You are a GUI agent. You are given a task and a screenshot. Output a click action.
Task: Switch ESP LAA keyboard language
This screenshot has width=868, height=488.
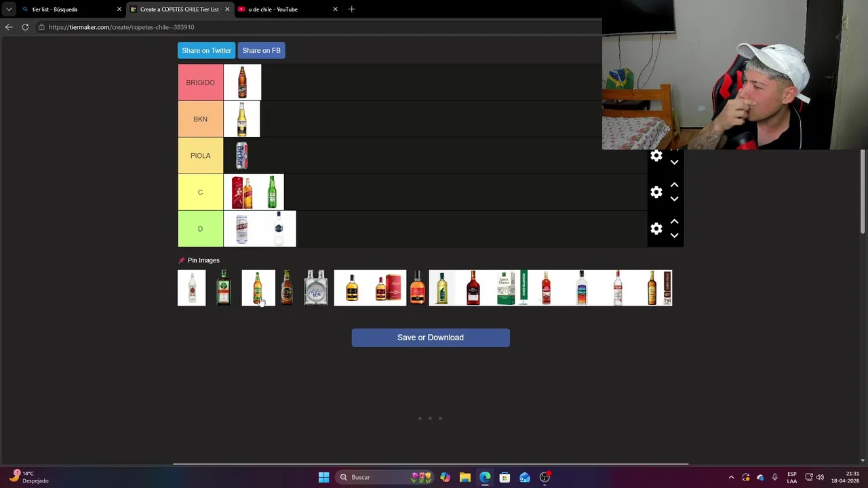[792, 477]
